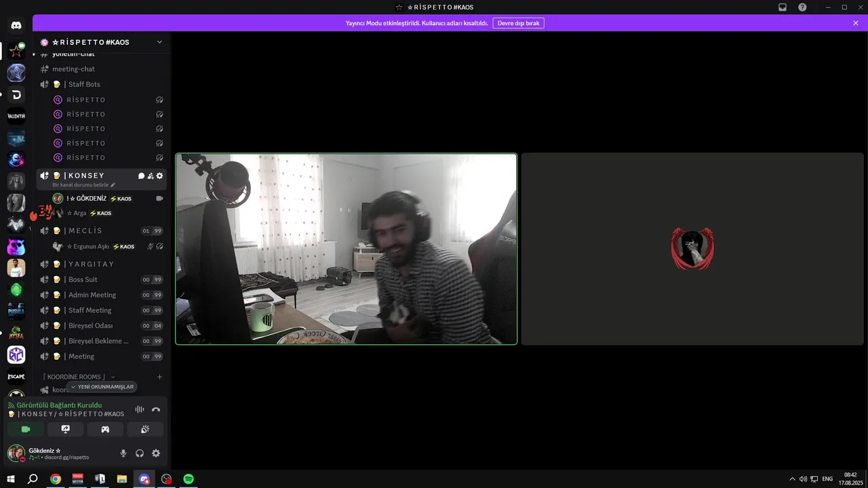Open taskbar clock showing 08:42
The image size is (868, 488).
pos(850,479)
